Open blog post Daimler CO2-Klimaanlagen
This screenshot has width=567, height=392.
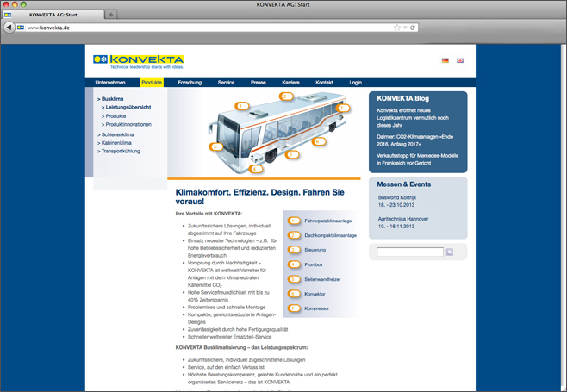pos(414,140)
